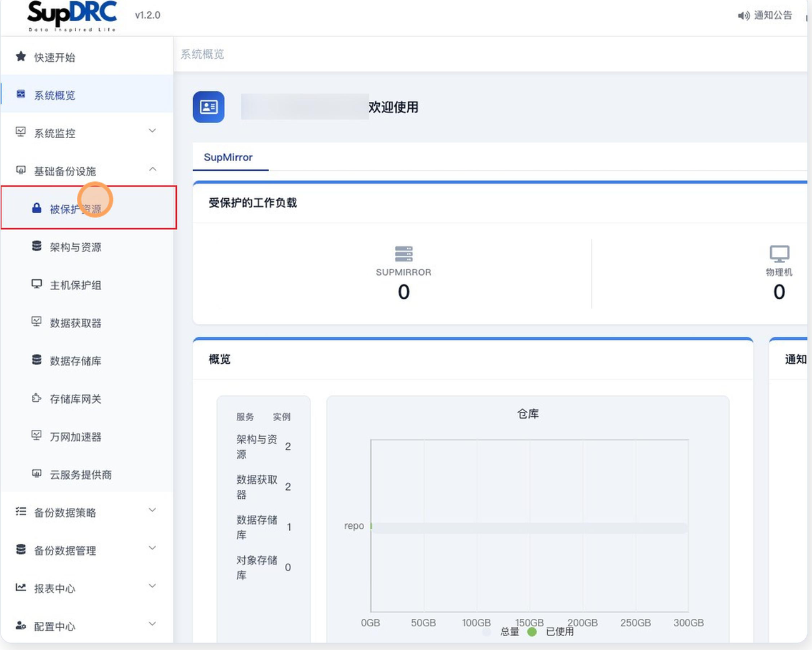Viewport: 812px width, 650px height.
Task: Open the 万网加速器 menu item
Action: [x=87, y=436]
